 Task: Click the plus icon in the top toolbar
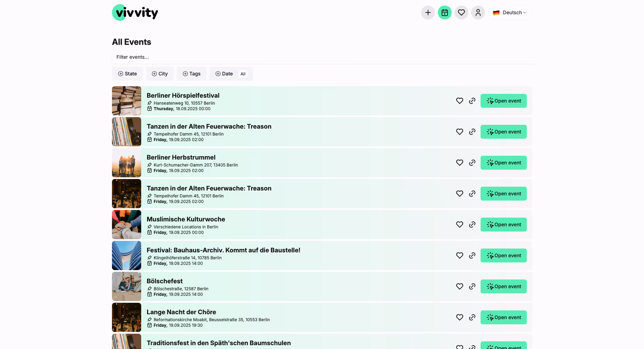428,13
